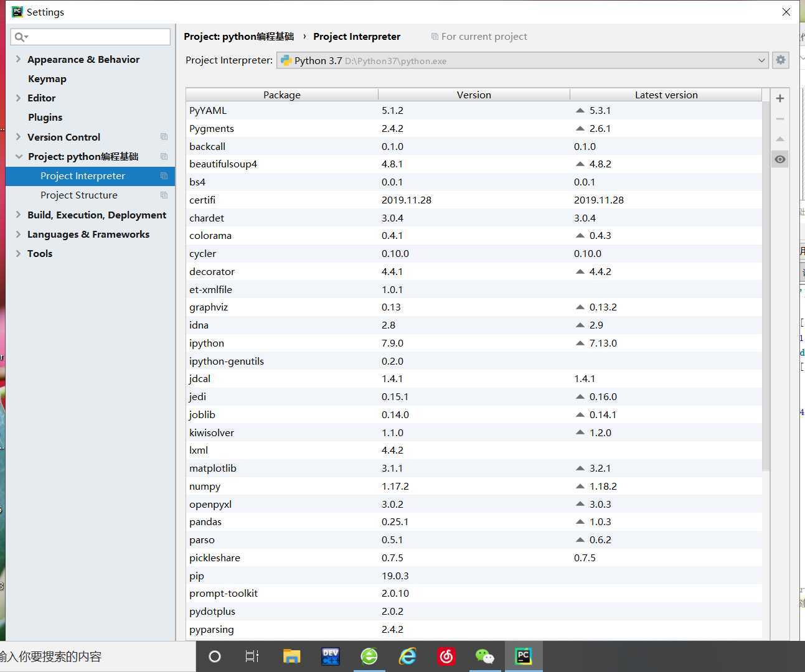The image size is (805, 672).
Task: Expand the Editor section
Action: (x=18, y=98)
